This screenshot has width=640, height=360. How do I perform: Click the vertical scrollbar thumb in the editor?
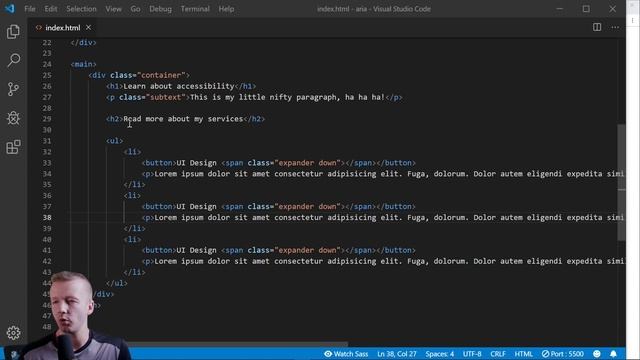pyautogui.click(x=621, y=182)
